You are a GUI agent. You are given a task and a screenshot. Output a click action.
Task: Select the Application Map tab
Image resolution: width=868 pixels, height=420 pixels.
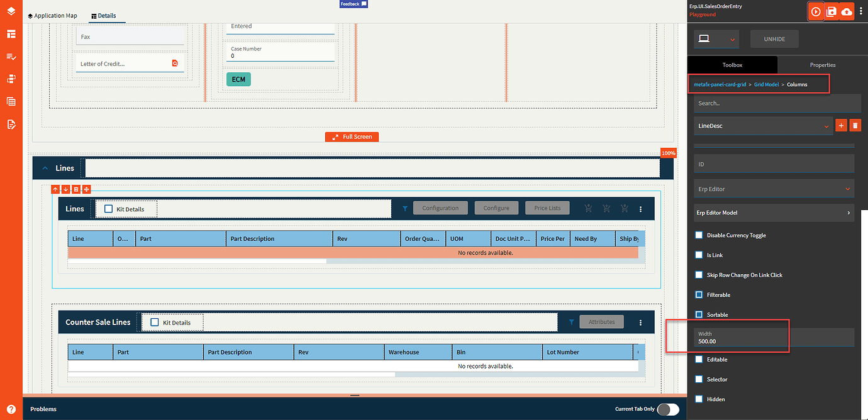(x=53, y=15)
